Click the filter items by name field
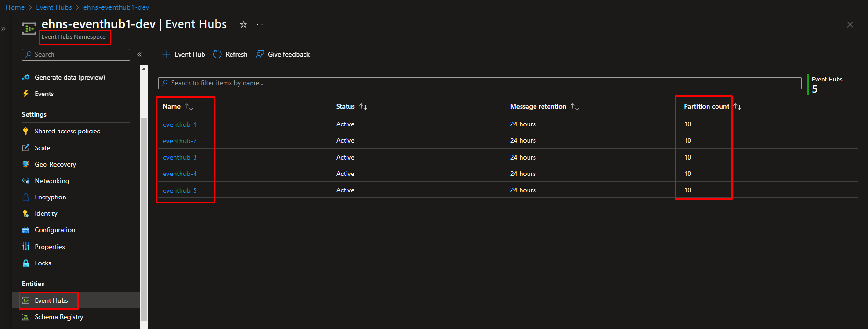This screenshot has height=329, width=868. coord(479,83)
